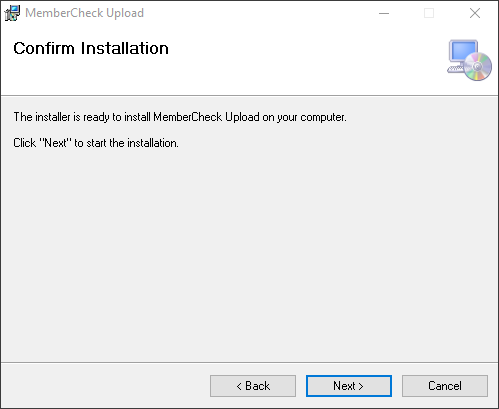Click the MemberCheck Upload title bar text
Image resolution: width=499 pixels, height=409 pixels.
click(x=84, y=13)
